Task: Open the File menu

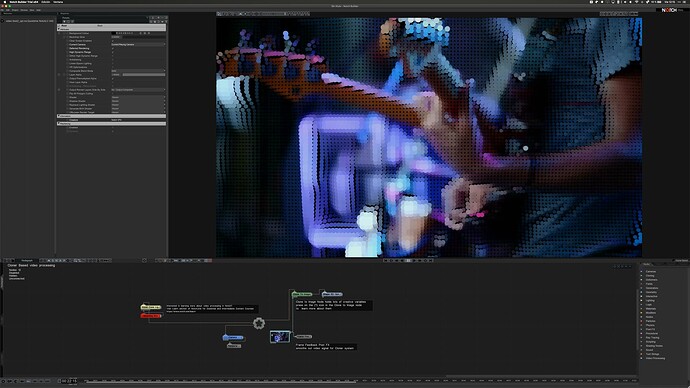Action: (x=2, y=10)
